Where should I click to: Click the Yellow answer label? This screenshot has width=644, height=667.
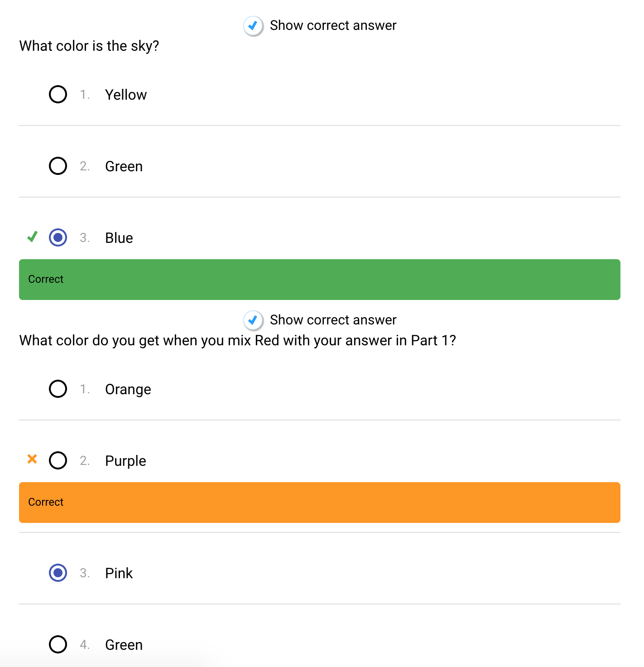(126, 95)
